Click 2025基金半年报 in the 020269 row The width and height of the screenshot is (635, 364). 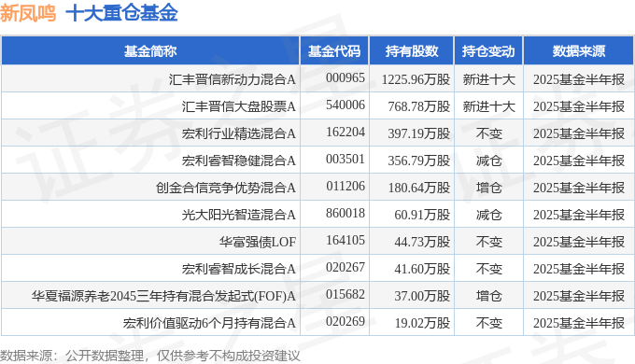click(x=579, y=323)
